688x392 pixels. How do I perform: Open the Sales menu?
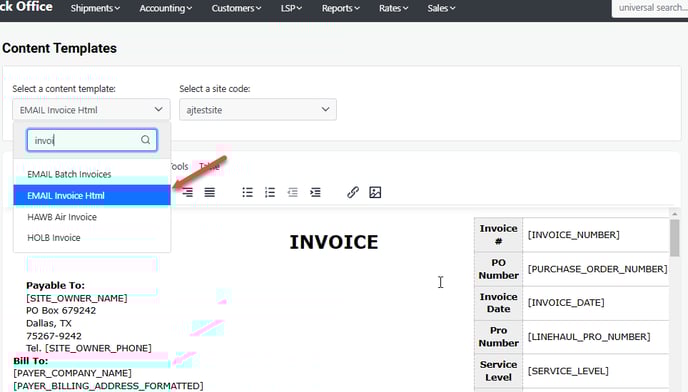click(441, 8)
